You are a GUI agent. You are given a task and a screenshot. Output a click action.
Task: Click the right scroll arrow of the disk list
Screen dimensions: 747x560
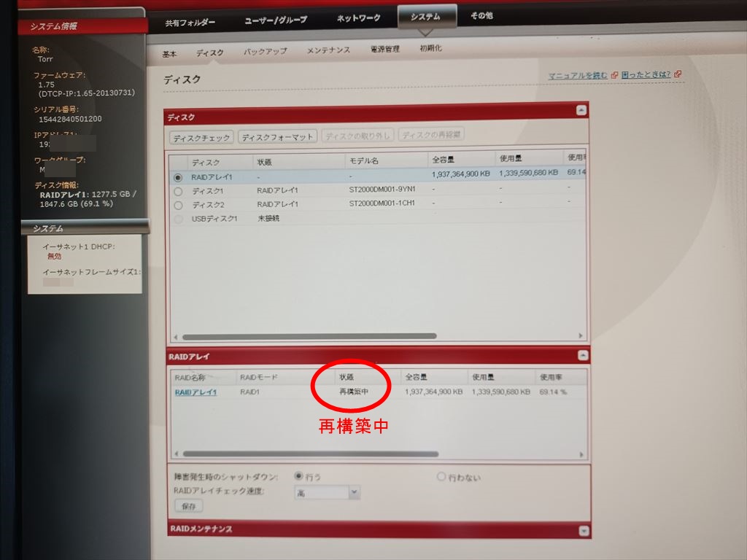pos(581,336)
